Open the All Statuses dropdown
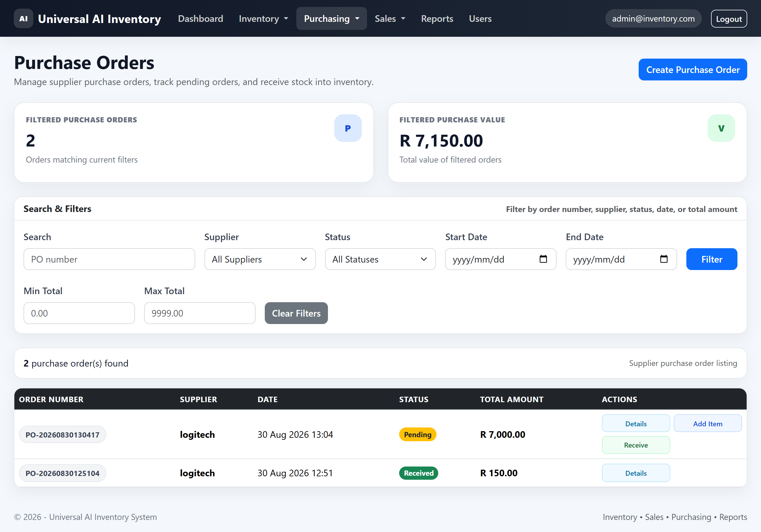This screenshot has height=532, width=761. 380,259
